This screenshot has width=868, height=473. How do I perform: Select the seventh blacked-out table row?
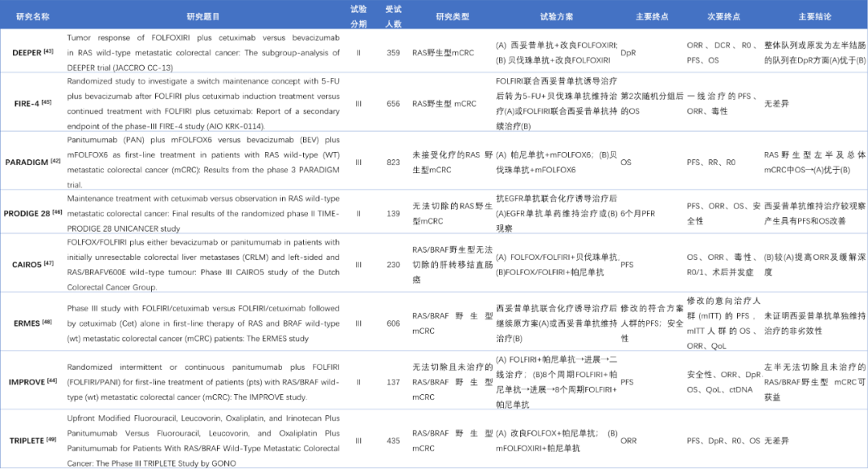[434, 380]
